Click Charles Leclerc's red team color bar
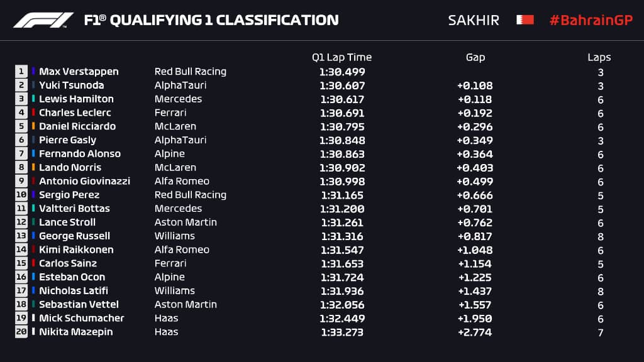 tap(33, 113)
